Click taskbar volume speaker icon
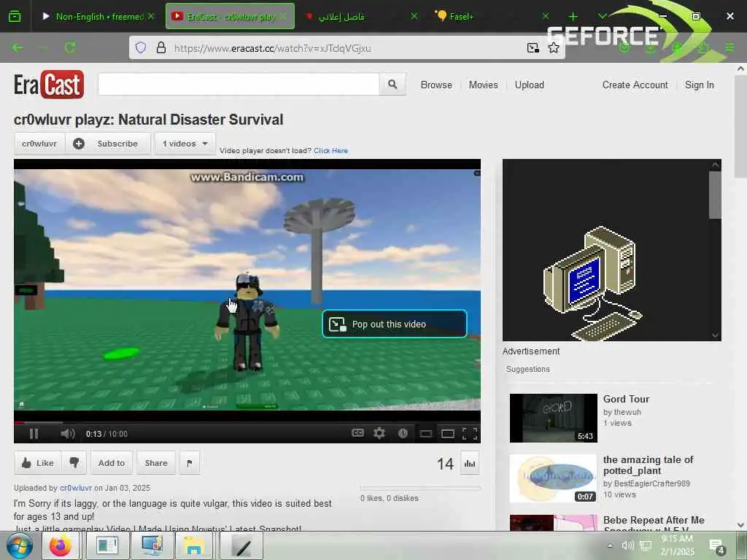Viewport: 747px width, 560px height. (x=627, y=545)
